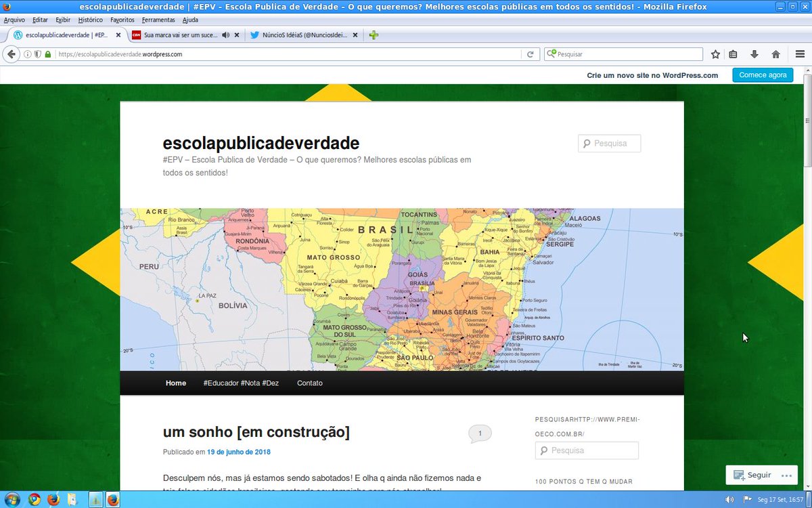812x508 pixels.
Task: Open the file explorer folder taskbar icon
Action: 72,499
